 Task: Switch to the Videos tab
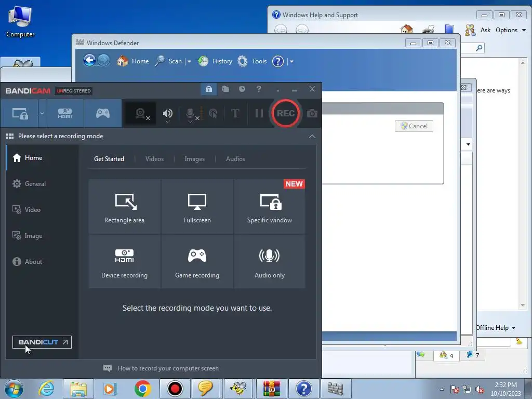pyautogui.click(x=154, y=159)
